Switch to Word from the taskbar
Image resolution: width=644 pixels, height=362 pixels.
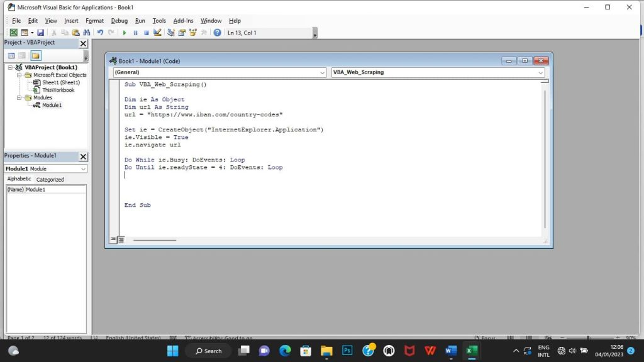[x=451, y=351]
